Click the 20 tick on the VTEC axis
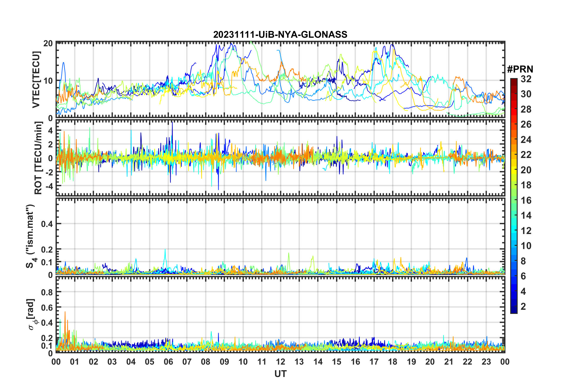 (48, 43)
